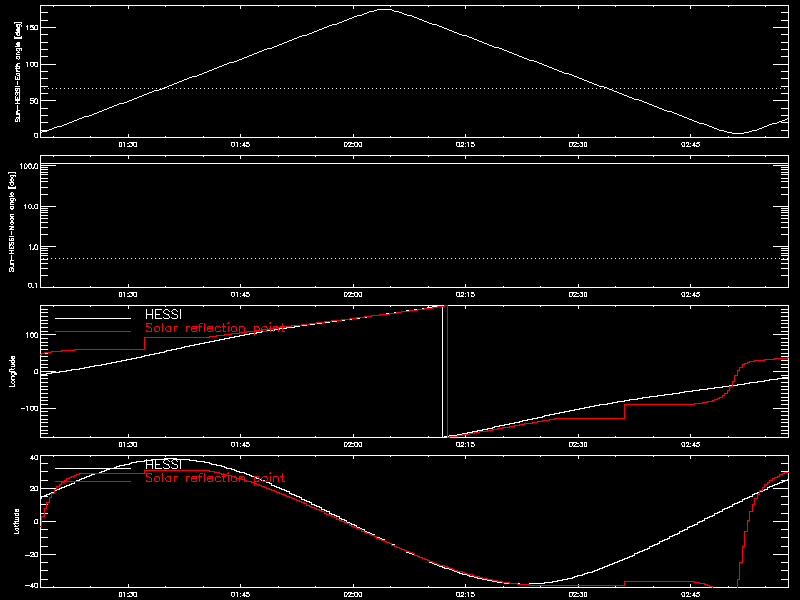Click "01:45" time label under Latitude plot
Screen dimensions: 800x600
(240, 595)
